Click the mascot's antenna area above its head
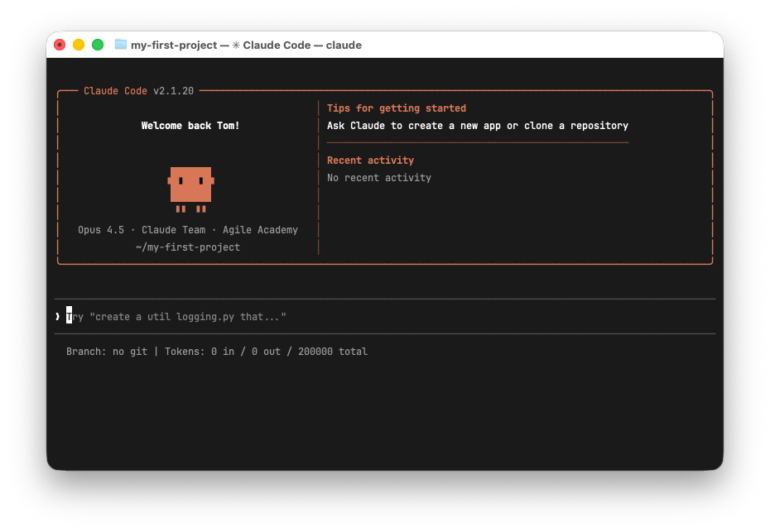 [190, 165]
